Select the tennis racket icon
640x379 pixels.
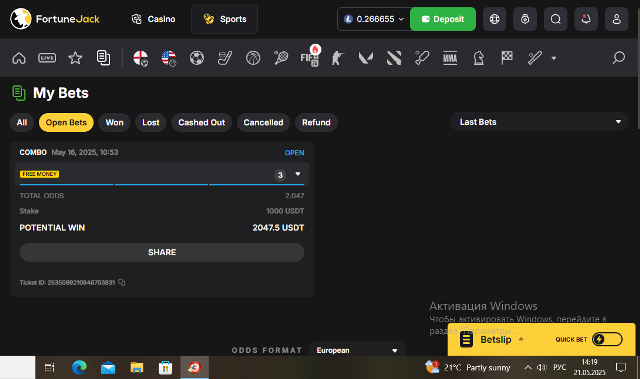tap(281, 58)
